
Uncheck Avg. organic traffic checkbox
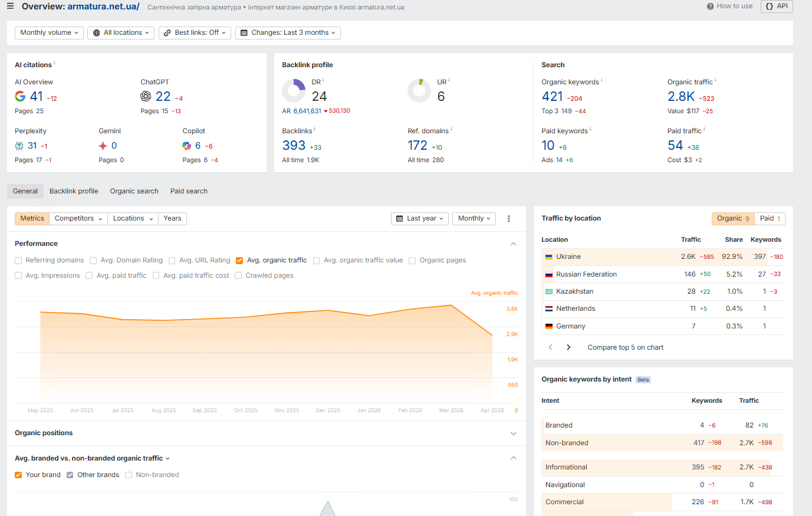(239, 261)
